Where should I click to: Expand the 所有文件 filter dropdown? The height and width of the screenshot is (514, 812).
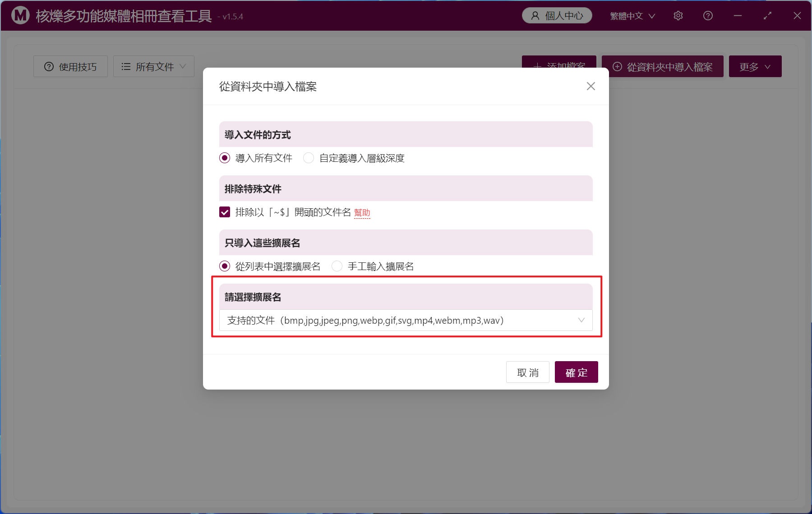click(x=154, y=67)
